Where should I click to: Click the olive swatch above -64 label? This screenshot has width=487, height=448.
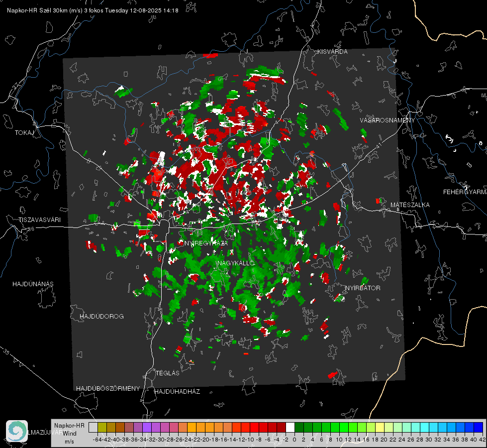click(102, 428)
